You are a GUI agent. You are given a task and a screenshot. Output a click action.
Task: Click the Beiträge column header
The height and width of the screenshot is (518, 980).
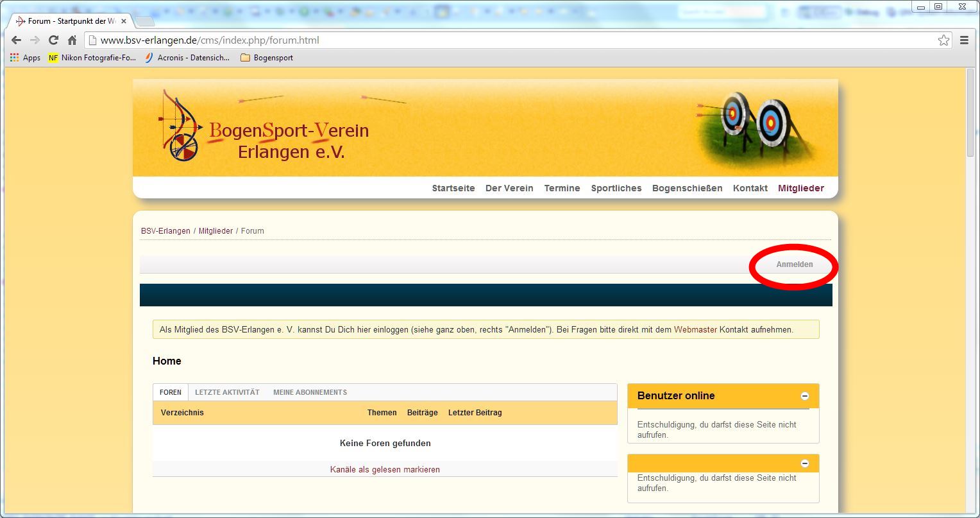pos(422,413)
